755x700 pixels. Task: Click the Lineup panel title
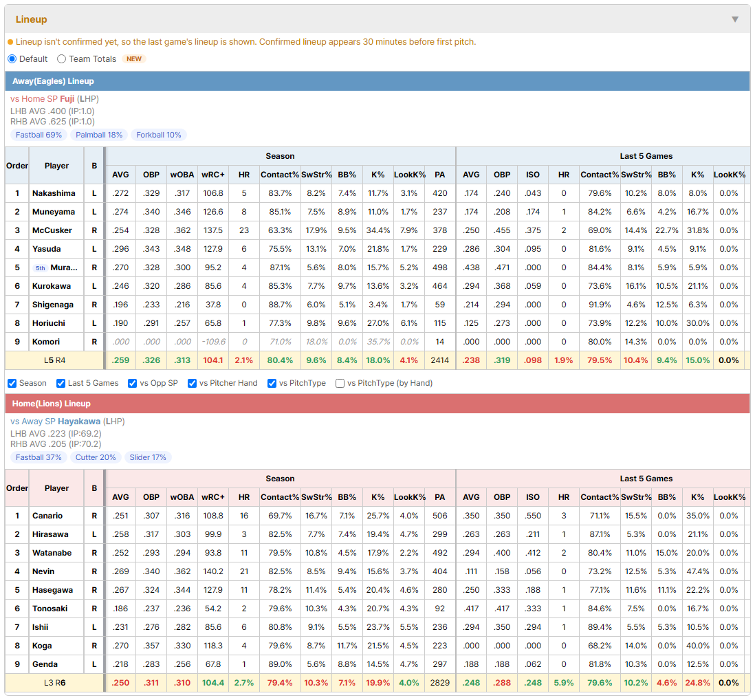pyautogui.click(x=32, y=19)
